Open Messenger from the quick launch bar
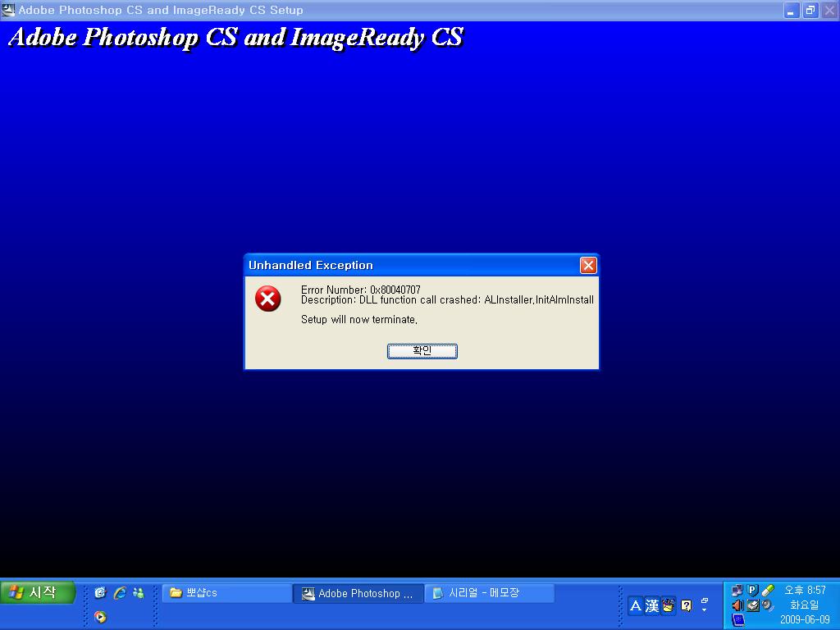This screenshot has width=840, height=630. (138, 592)
